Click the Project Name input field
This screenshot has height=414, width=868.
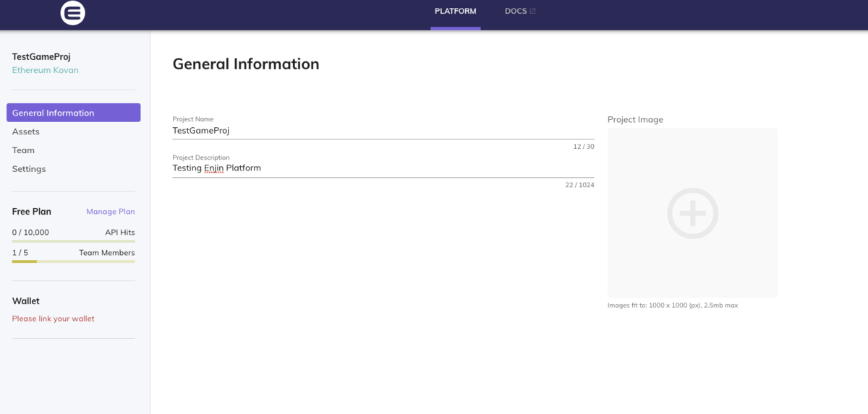pos(383,131)
